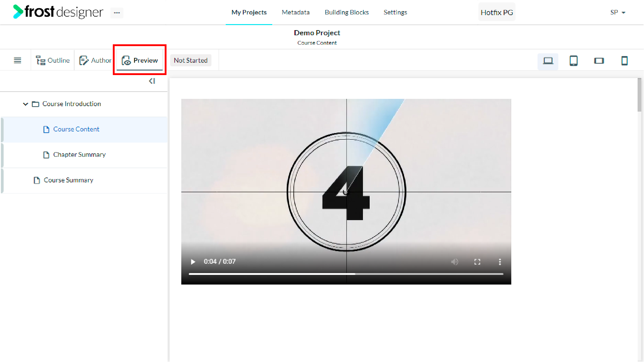
Task: Select the portrait tablet preview icon
Action: point(573,61)
